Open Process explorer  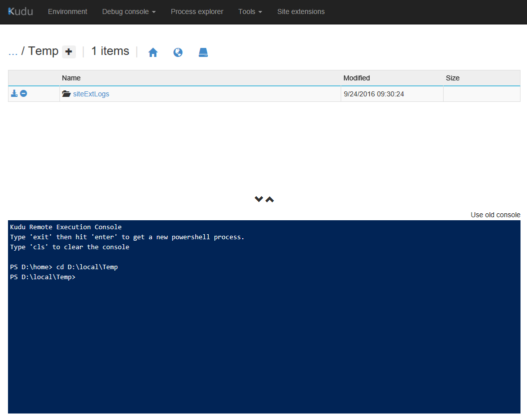pos(197,11)
